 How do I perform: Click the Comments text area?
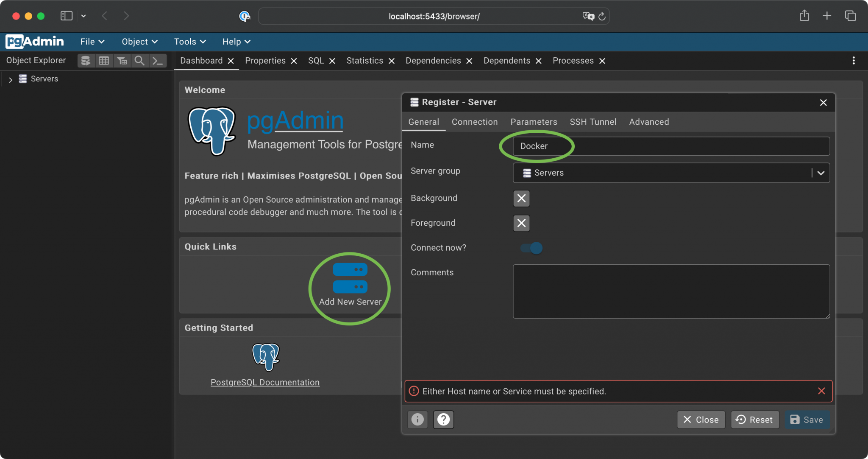coord(671,291)
